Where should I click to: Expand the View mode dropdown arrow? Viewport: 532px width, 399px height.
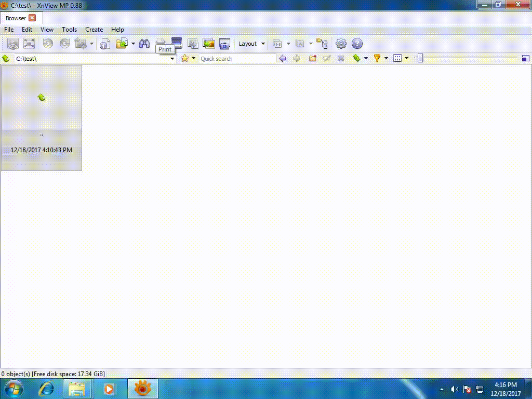(x=406, y=58)
